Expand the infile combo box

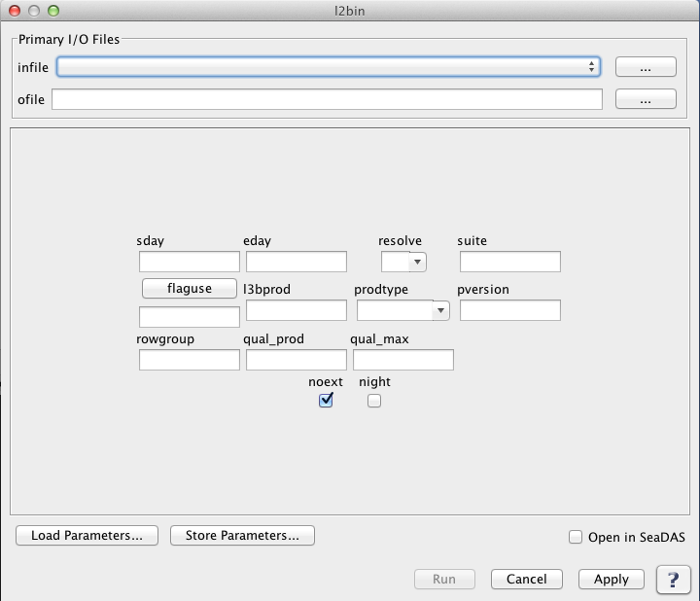click(329, 67)
